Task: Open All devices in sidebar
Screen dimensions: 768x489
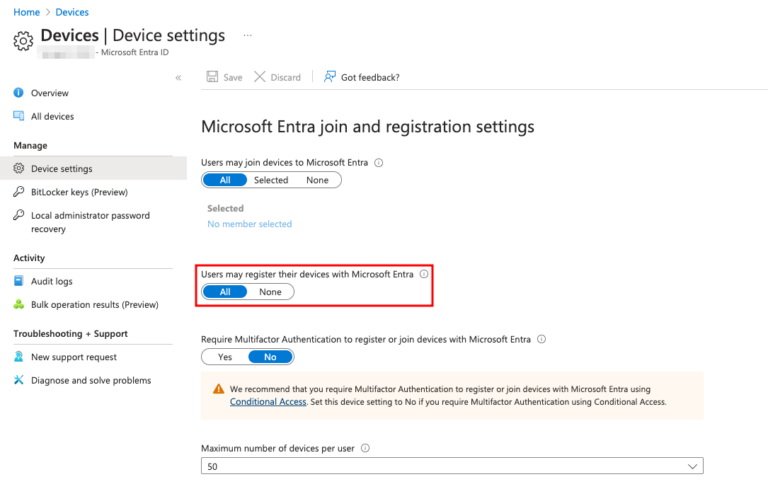Action: [x=52, y=117]
